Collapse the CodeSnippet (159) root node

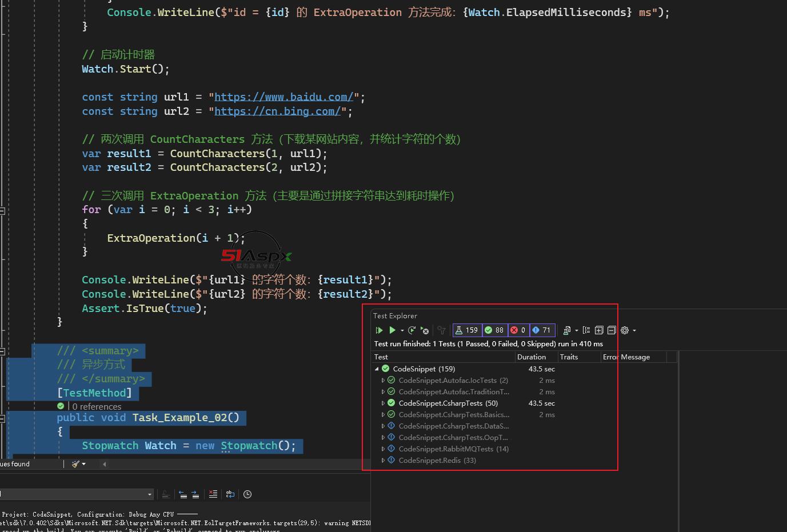coord(377,369)
